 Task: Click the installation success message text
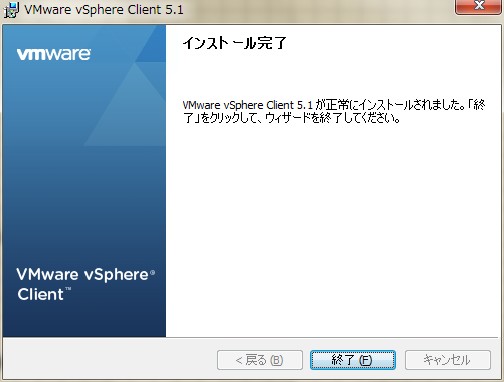(334, 111)
